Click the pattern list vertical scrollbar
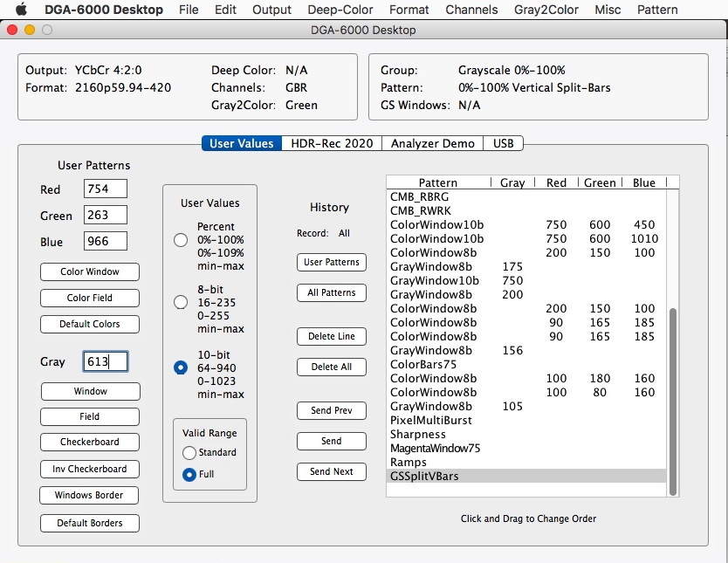 [x=672, y=402]
